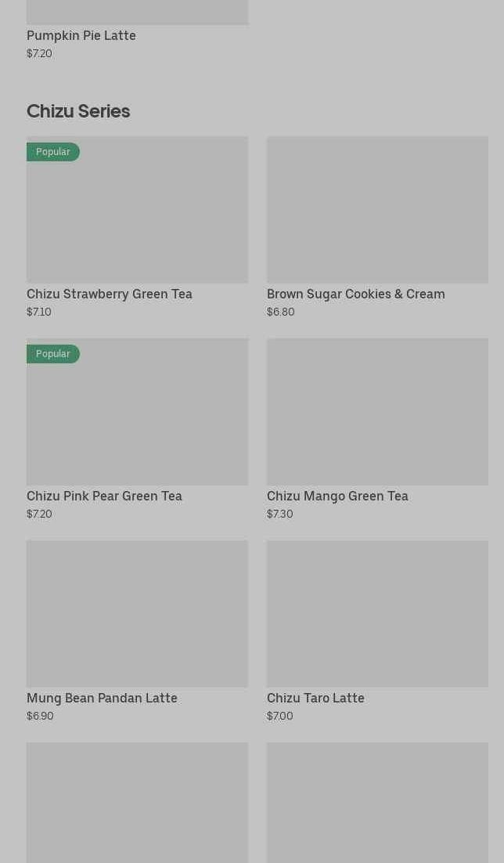Open the Chizu Pink Pear Green Tea image
The width and height of the screenshot is (504, 863).
tap(137, 412)
